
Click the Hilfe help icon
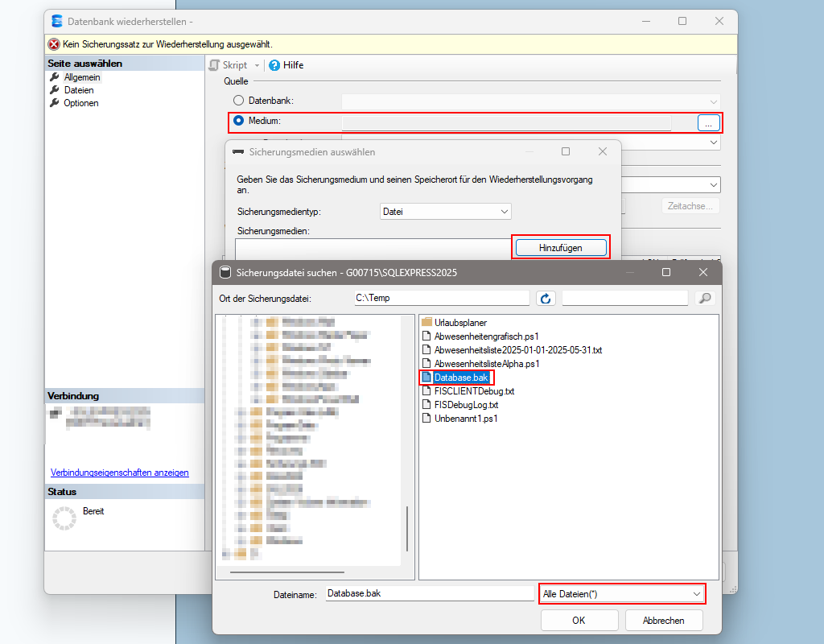[x=273, y=65]
